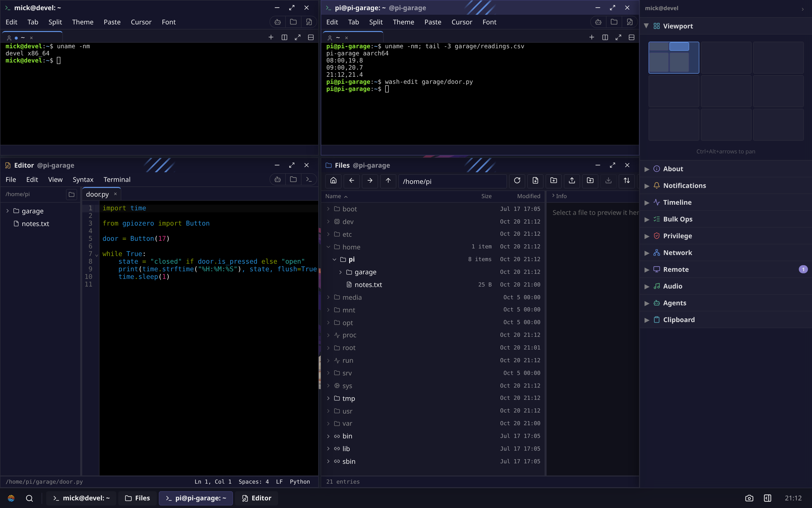
Task: Collapse the pi folder in Files
Action: pos(334,259)
